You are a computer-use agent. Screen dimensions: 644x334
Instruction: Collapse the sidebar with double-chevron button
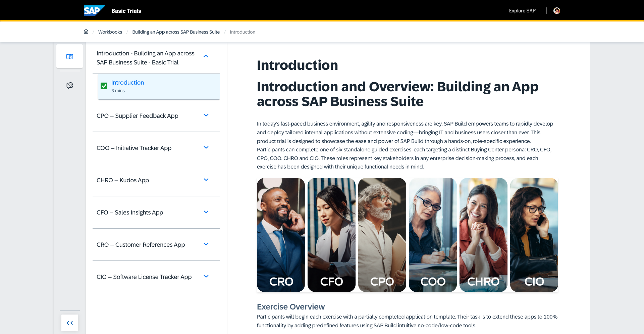(x=70, y=323)
